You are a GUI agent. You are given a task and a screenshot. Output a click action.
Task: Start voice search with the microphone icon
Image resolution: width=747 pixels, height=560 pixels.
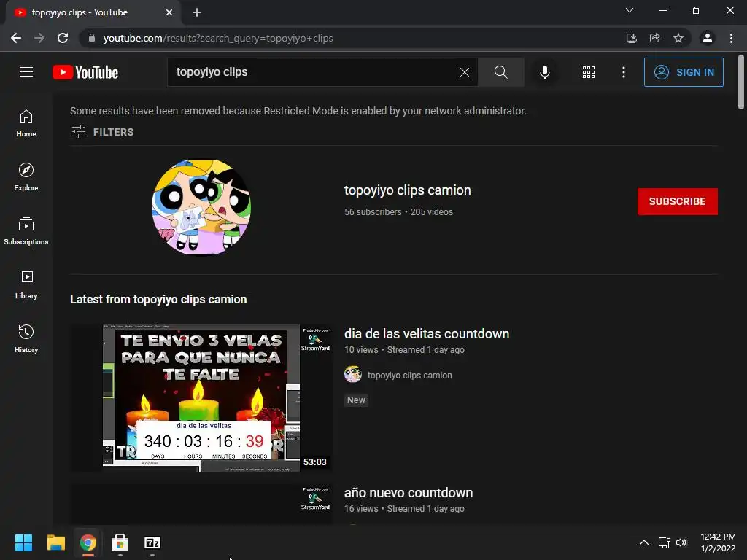pyautogui.click(x=544, y=72)
